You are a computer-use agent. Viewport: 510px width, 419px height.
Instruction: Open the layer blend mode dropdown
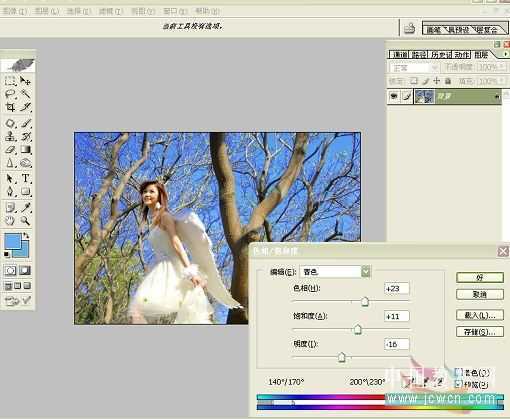pyautogui.click(x=414, y=68)
